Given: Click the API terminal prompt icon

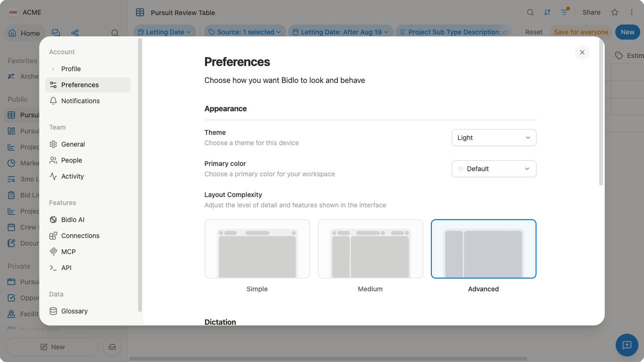Looking at the screenshot, I should (53, 268).
